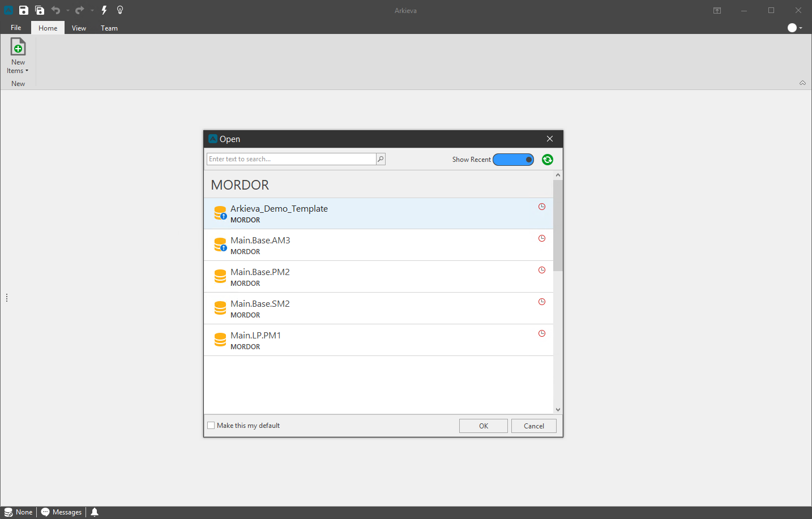Expand the left side panel handle
This screenshot has width=812, height=519.
[x=7, y=298]
